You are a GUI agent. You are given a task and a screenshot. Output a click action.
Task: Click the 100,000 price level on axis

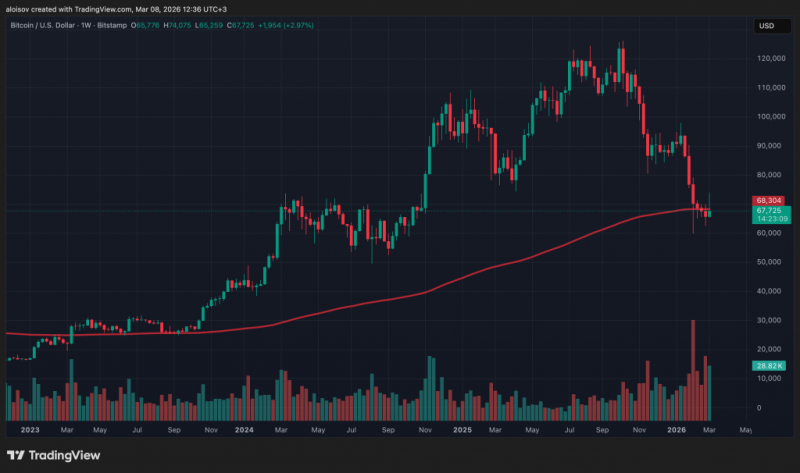(771, 116)
